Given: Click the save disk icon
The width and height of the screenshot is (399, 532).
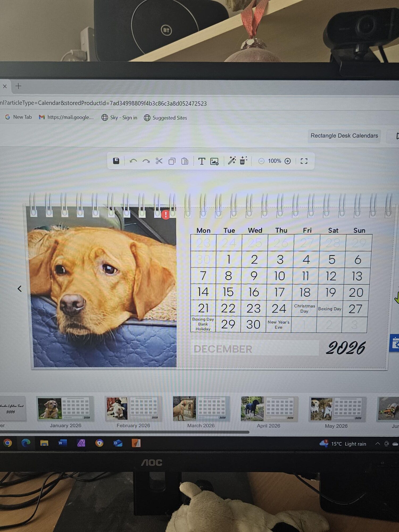Looking at the screenshot, I should click(116, 161).
